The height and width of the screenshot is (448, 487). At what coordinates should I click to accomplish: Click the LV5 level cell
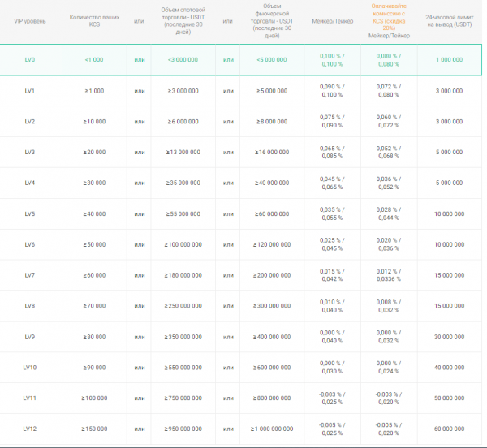tap(30, 213)
